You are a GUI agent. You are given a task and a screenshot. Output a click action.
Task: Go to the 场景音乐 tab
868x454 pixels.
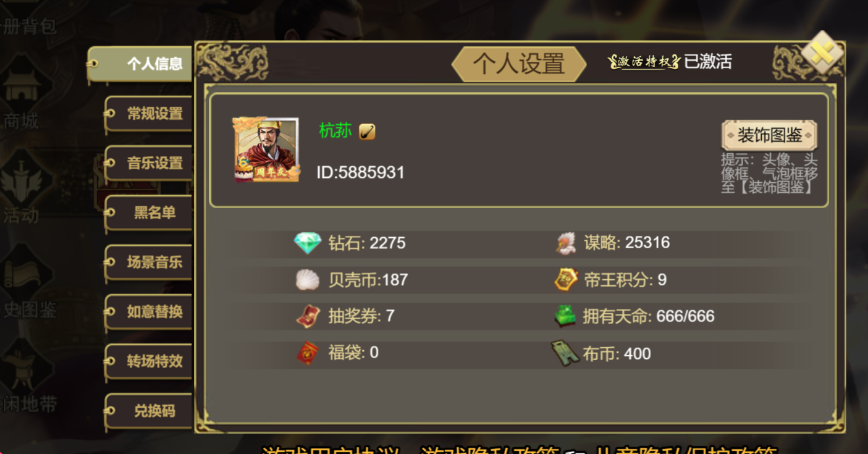[x=148, y=262]
